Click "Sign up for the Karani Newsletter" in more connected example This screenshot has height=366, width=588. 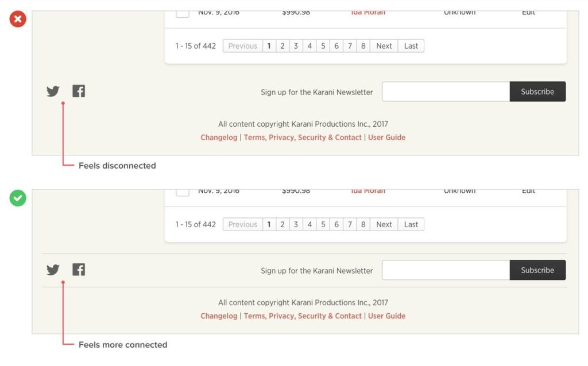tap(317, 271)
